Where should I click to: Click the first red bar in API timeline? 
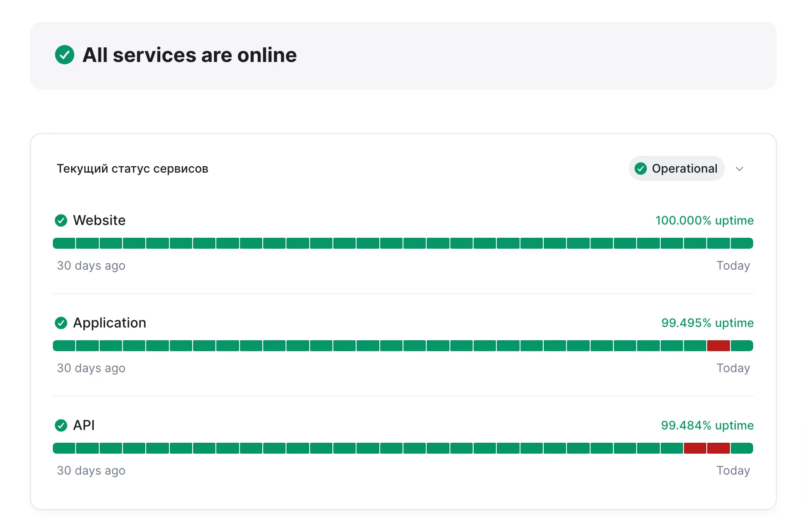[x=695, y=448]
